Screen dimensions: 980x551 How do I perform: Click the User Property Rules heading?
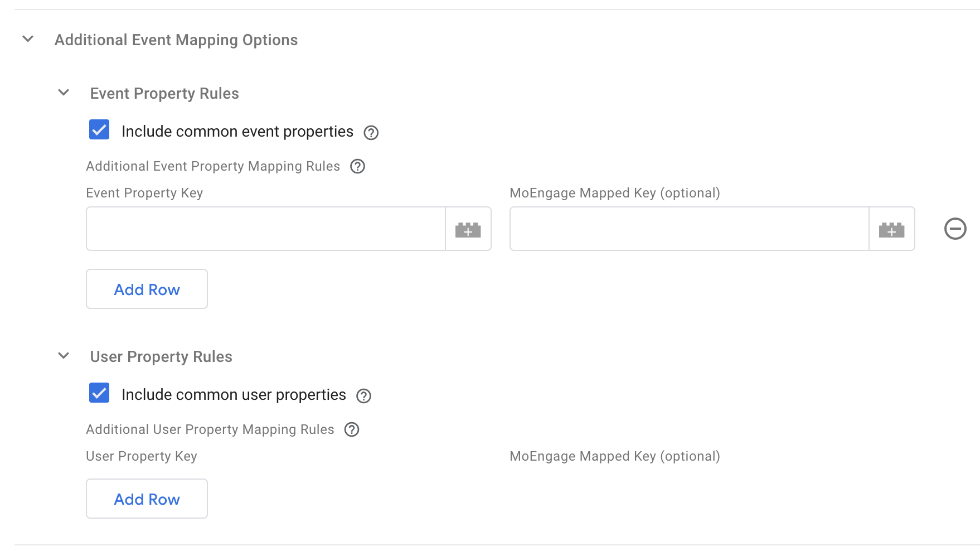(x=161, y=356)
